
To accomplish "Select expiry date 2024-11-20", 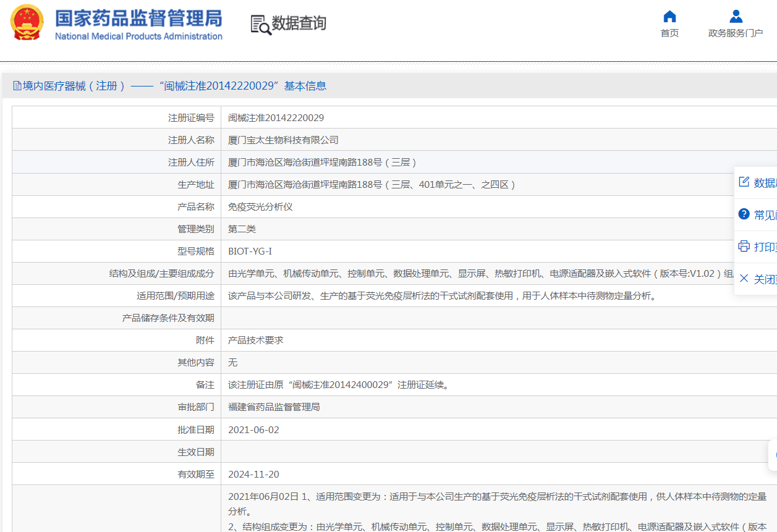I will pos(253,474).
